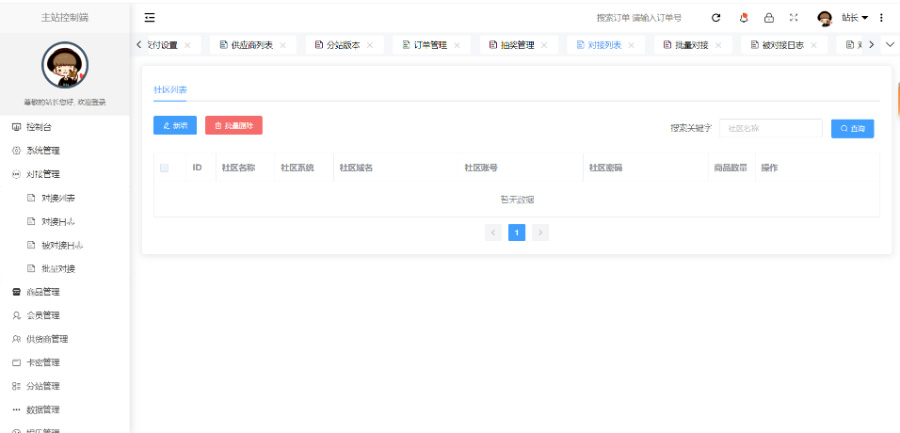
Task: Open the notification bell icon
Action: pyautogui.click(x=743, y=17)
